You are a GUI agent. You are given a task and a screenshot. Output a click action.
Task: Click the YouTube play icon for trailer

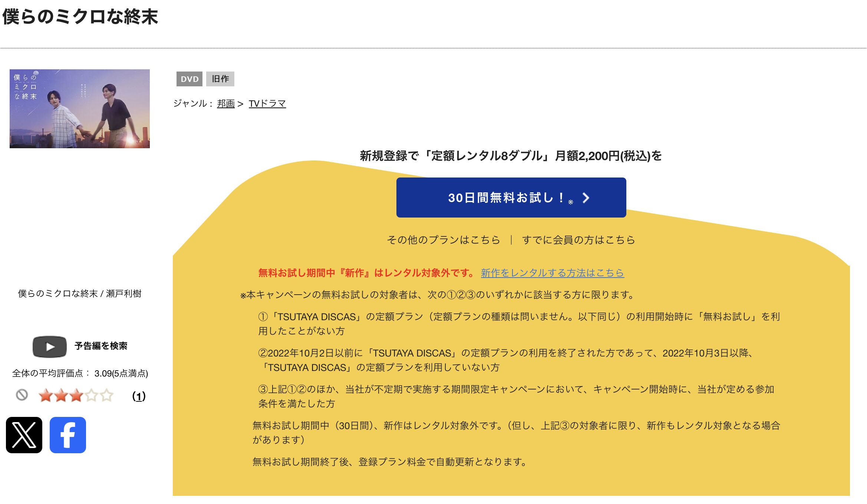click(x=50, y=346)
